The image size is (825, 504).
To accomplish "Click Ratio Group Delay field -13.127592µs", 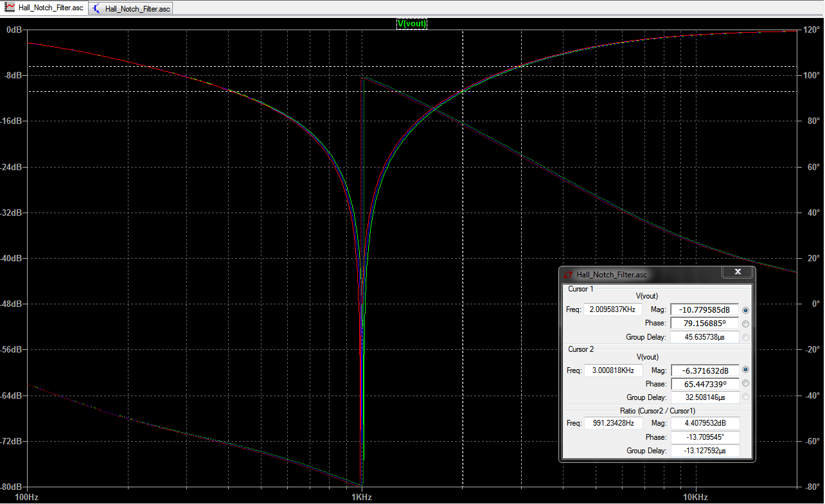I will [x=704, y=451].
